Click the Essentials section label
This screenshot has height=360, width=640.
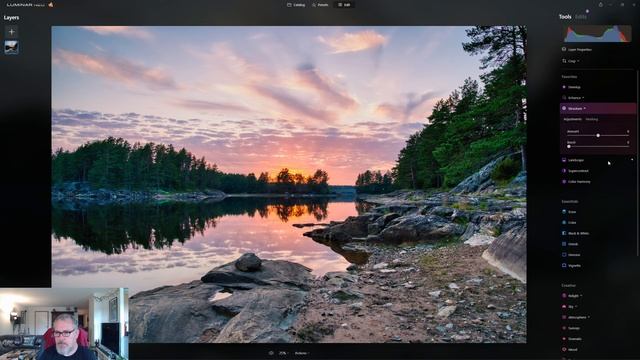(x=570, y=202)
